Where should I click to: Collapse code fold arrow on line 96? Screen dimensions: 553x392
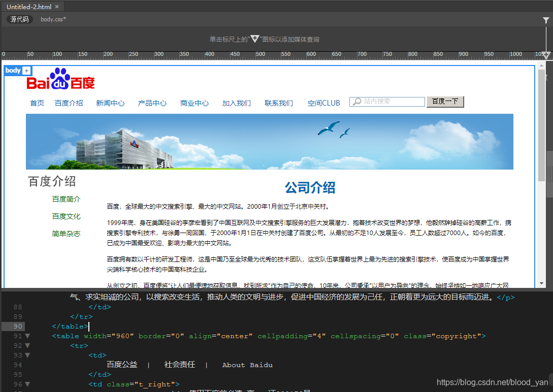coord(27,384)
